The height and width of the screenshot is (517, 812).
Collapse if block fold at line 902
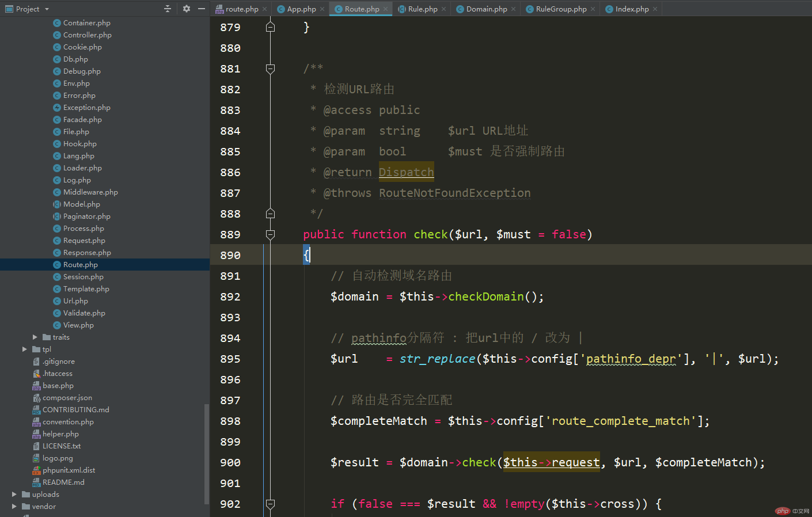click(x=270, y=504)
